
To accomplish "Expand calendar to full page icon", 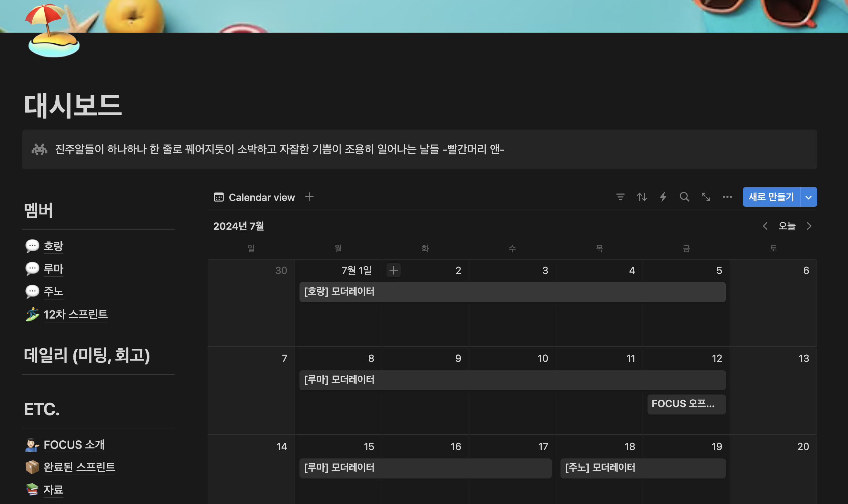I will tap(706, 197).
